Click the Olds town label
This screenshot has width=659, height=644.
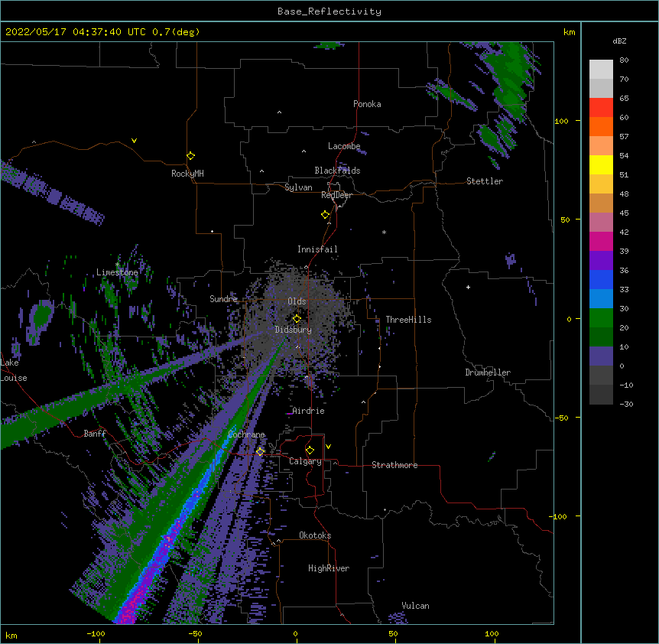(297, 301)
